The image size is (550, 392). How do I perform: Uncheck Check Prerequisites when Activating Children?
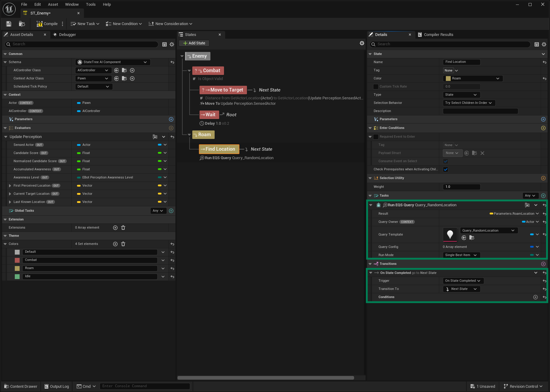coord(446,169)
